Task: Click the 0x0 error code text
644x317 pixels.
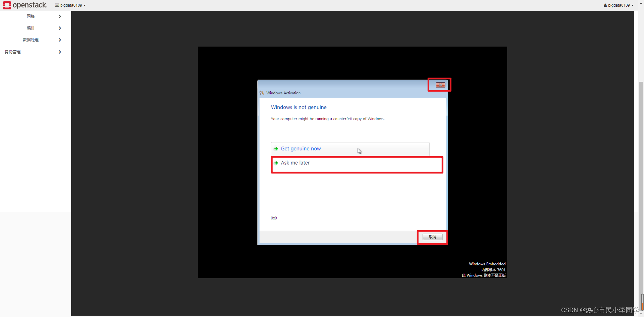Action: click(x=274, y=218)
